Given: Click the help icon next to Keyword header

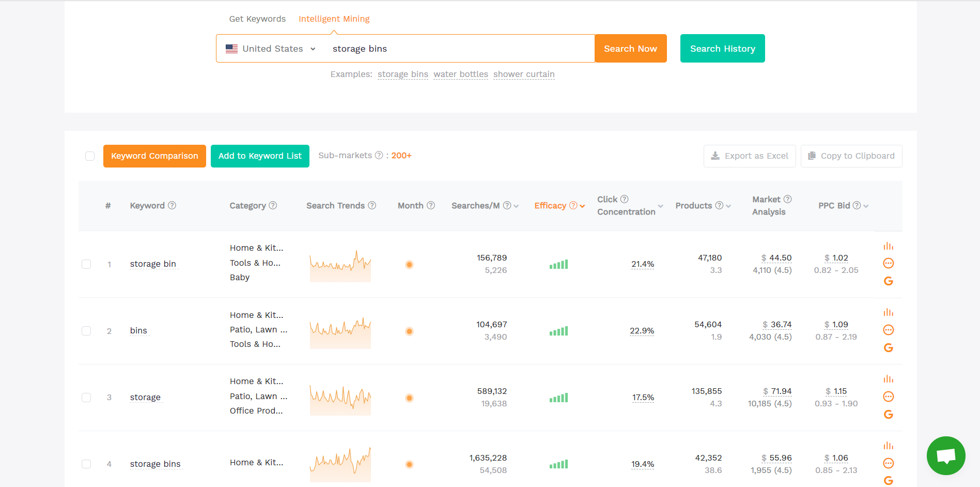Looking at the screenshot, I should pyautogui.click(x=172, y=205).
